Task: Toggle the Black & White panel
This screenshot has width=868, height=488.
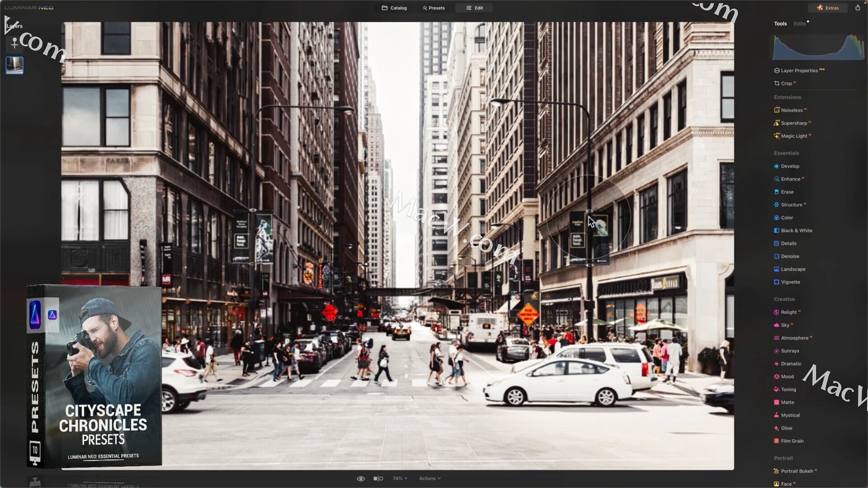Action: pyautogui.click(x=797, y=230)
